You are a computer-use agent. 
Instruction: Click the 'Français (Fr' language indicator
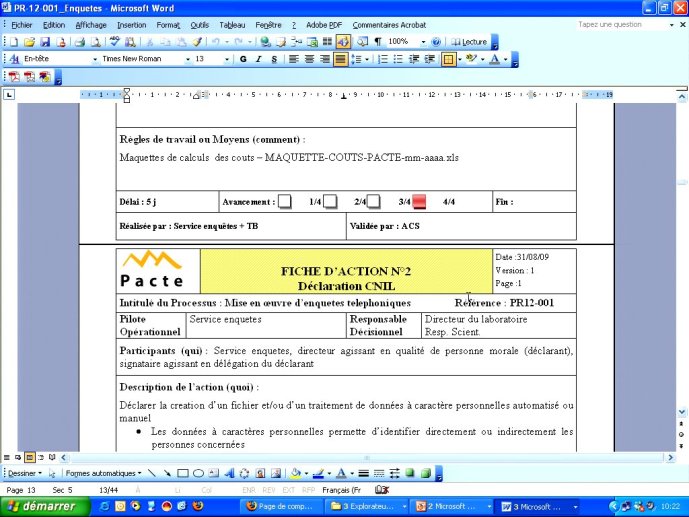click(341, 490)
